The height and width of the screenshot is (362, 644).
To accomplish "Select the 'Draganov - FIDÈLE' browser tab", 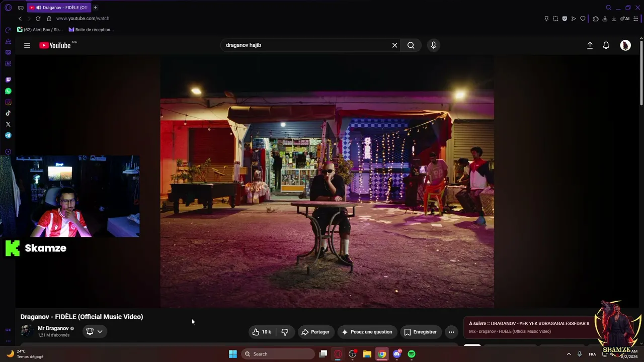I will 58,8.
